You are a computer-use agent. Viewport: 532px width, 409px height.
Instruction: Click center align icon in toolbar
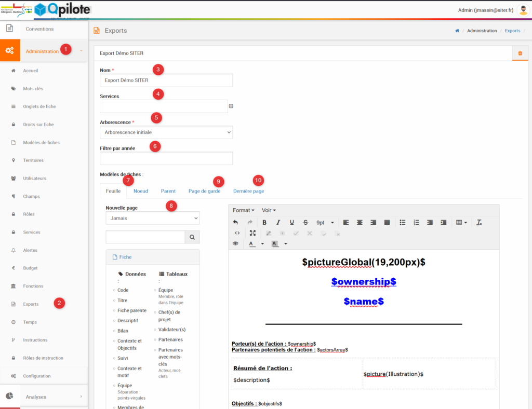pos(360,222)
